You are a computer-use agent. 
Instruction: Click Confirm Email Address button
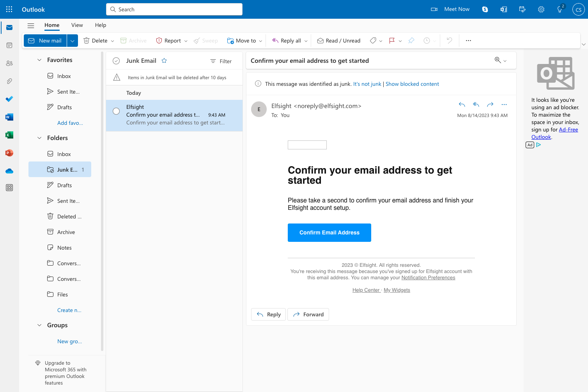(x=329, y=232)
